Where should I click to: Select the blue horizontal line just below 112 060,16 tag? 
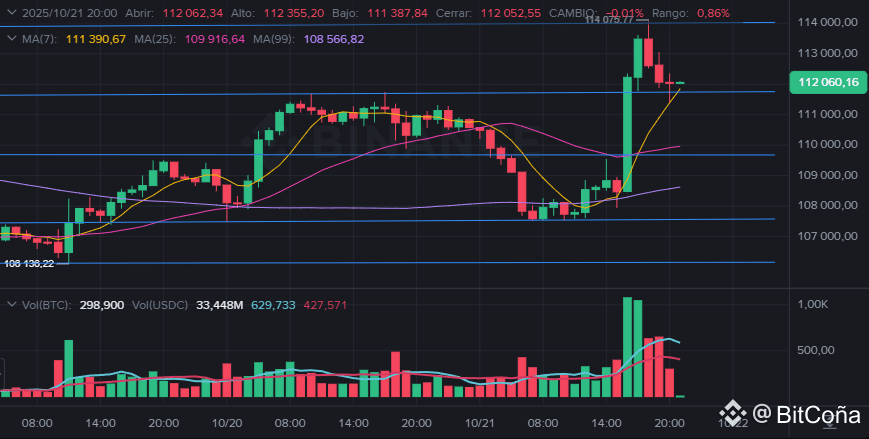coord(388,94)
